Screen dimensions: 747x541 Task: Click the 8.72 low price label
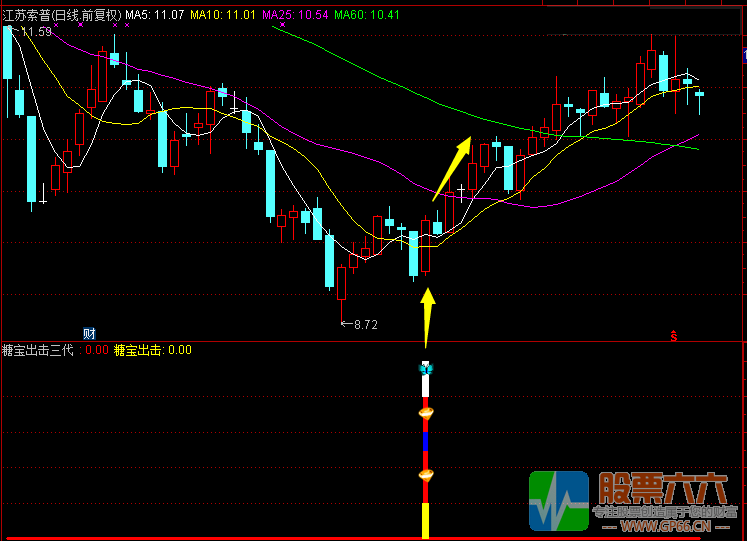(x=365, y=325)
